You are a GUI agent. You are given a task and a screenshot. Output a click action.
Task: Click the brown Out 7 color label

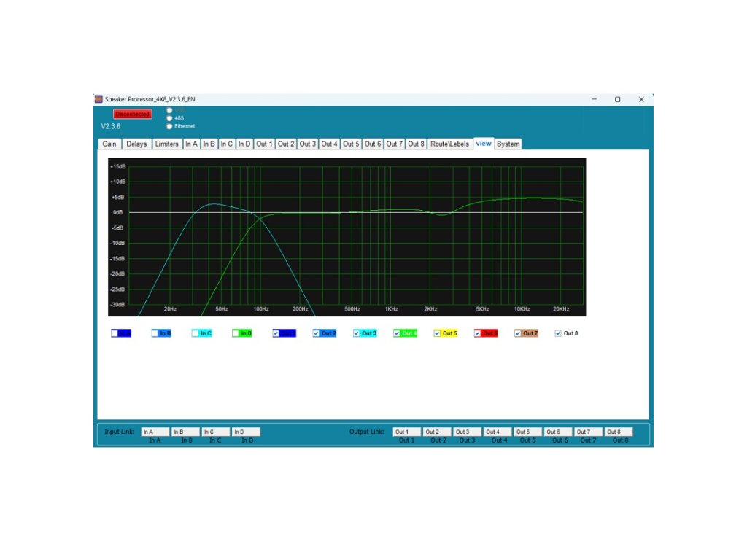[530, 333]
